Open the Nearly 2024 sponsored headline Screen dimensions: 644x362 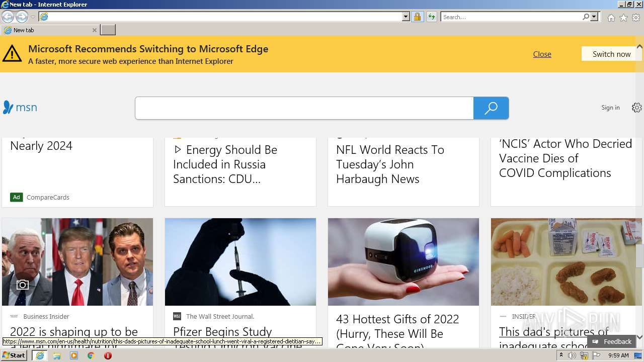click(41, 146)
